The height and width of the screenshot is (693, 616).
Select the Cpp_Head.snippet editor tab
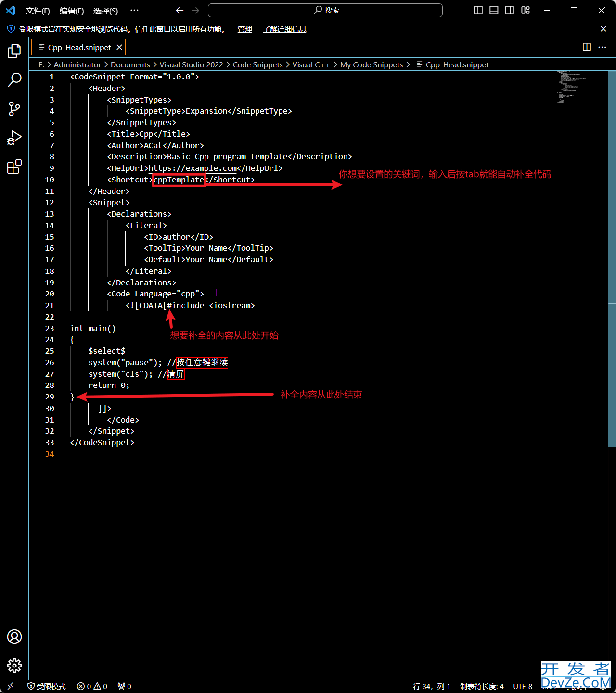pos(79,47)
